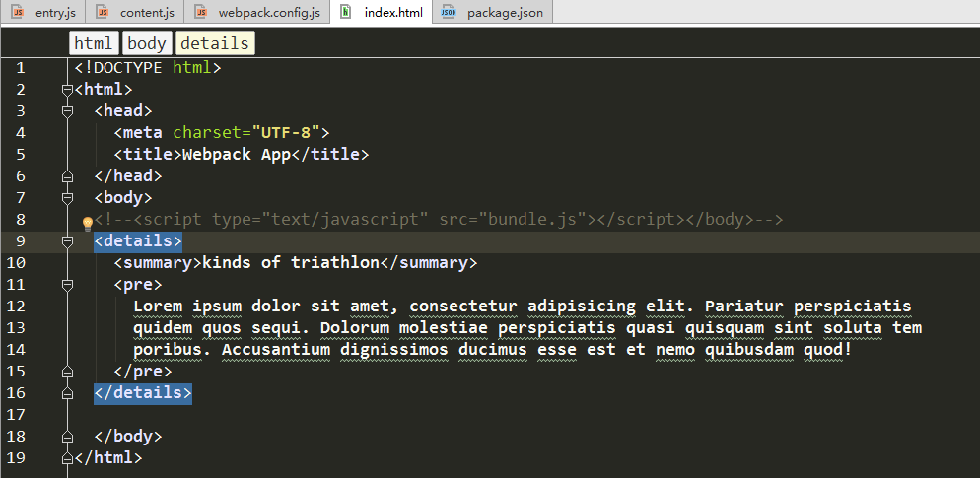This screenshot has height=478, width=980.
Task: Open the content.js tab
Action: pos(135,12)
